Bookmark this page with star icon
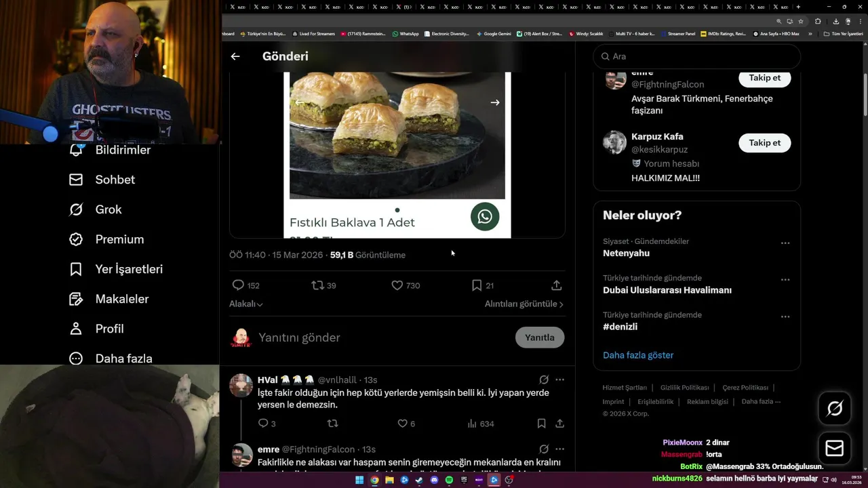 [800, 21]
